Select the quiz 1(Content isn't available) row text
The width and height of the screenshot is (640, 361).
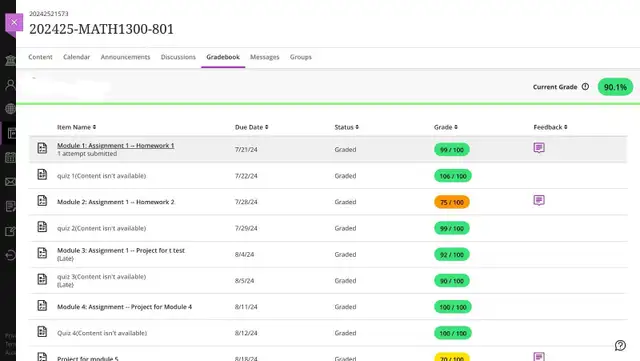click(x=101, y=176)
